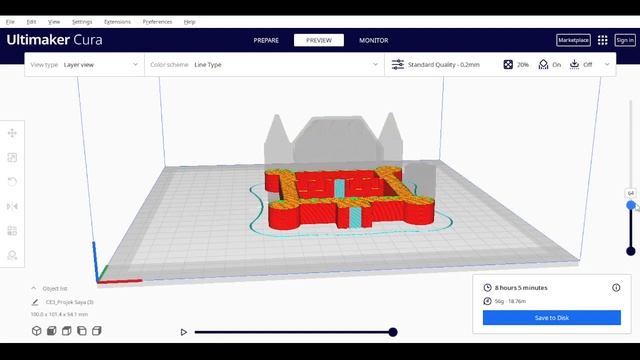Image resolution: width=640 pixels, height=360 pixels.
Task: Switch to the PREVIEW stage
Action: coord(319,40)
